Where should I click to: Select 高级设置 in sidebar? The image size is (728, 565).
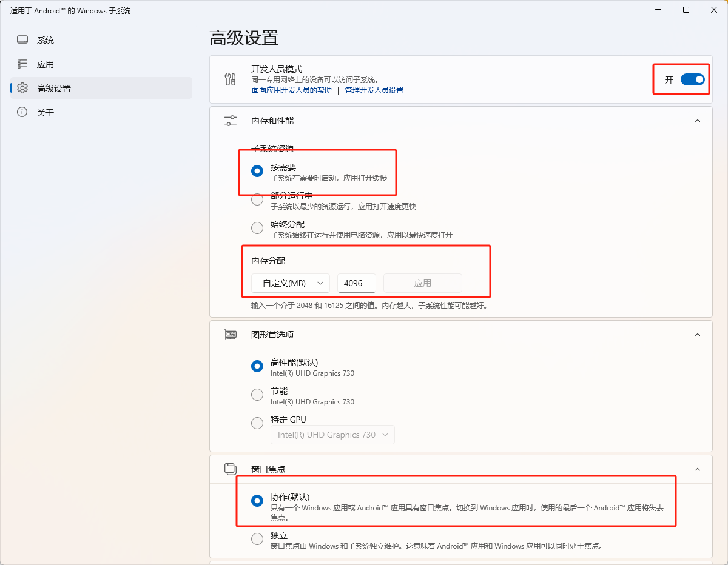pos(101,88)
